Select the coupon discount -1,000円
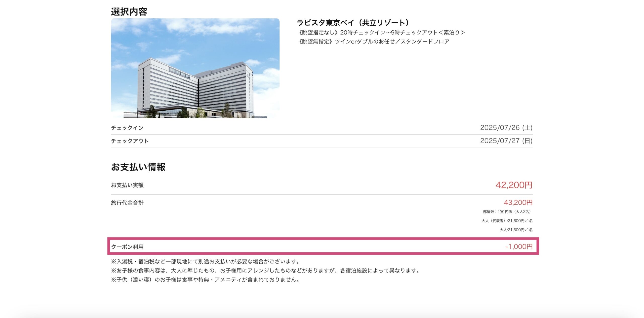 (x=519, y=247)
